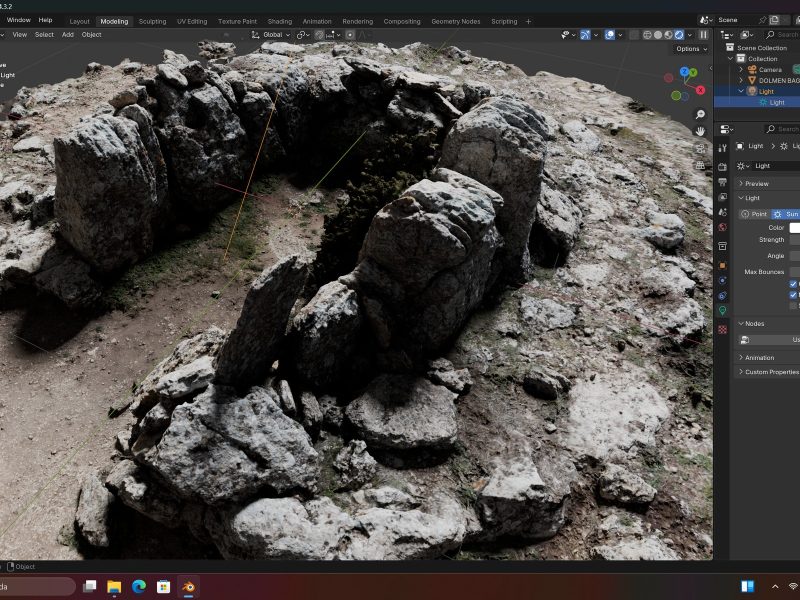Collapse the Collection tree item
The height and width of the screenshot is (600, 800).
coord(731,59)
